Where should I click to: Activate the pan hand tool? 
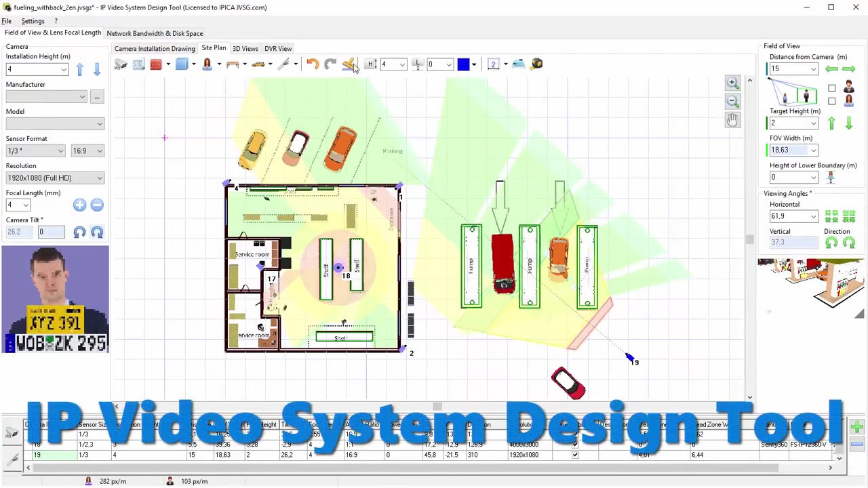[732, 120]
